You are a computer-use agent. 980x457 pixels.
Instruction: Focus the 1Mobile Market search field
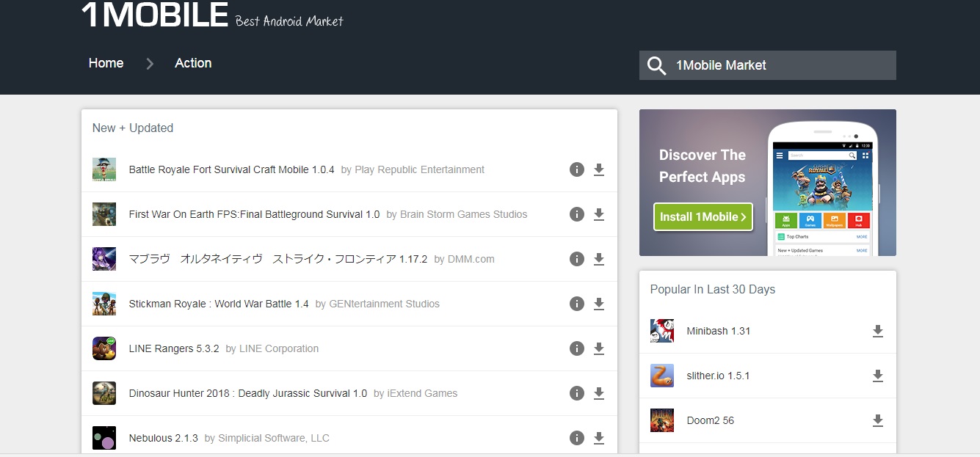pyautogui.click(x=768, y=65)
